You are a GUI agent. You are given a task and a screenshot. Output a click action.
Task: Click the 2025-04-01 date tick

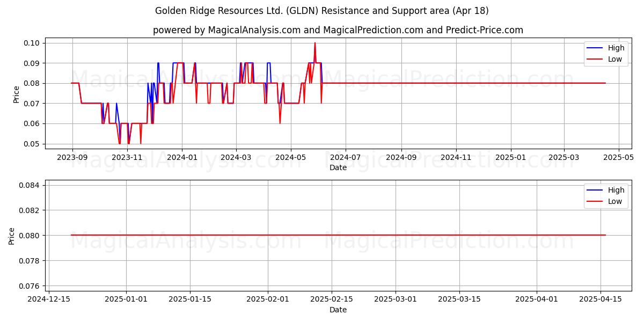pyautogui.click(x=537, y=299)
